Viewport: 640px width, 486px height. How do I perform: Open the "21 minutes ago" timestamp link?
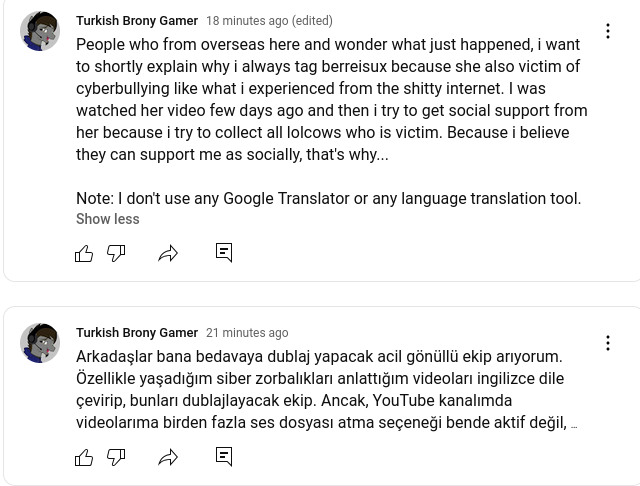pyautogui.click(x=247, y=333)
